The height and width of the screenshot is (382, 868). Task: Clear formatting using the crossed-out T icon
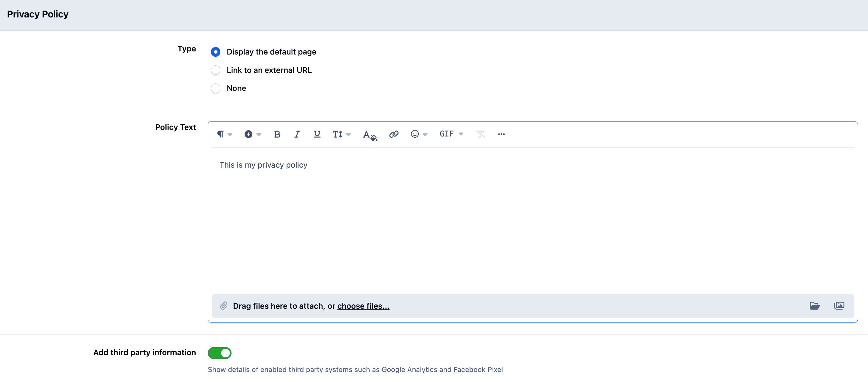[480, 134]
